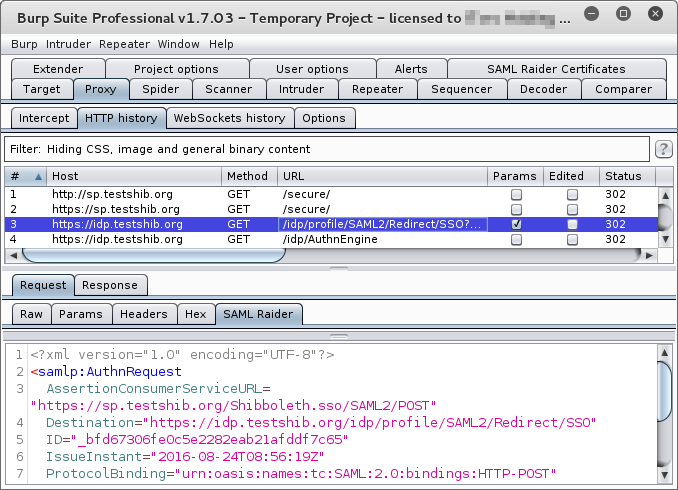Close the Burp Suite window

pos(656,14)
